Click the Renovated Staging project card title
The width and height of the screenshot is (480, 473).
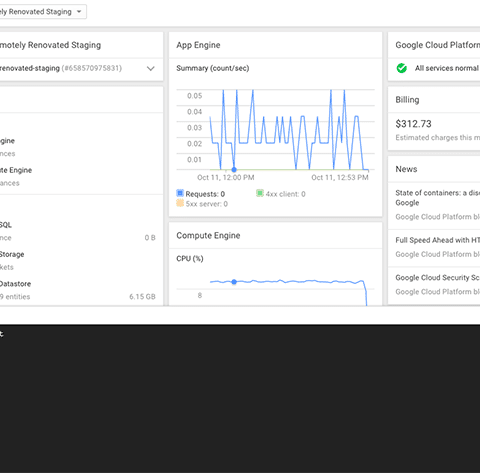click(50, 45)
